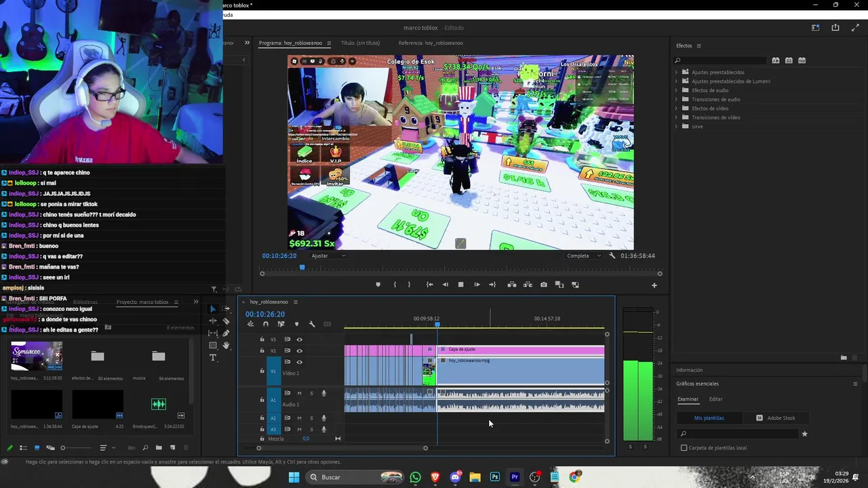
Task: Open the Comparison View button
Action: click(559, 285)
